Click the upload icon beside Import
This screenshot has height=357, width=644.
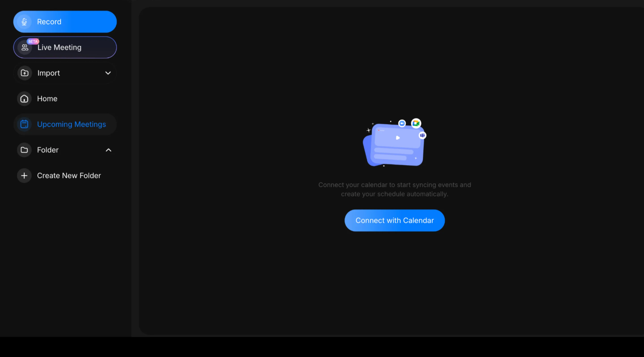click(x=24, y=73)
